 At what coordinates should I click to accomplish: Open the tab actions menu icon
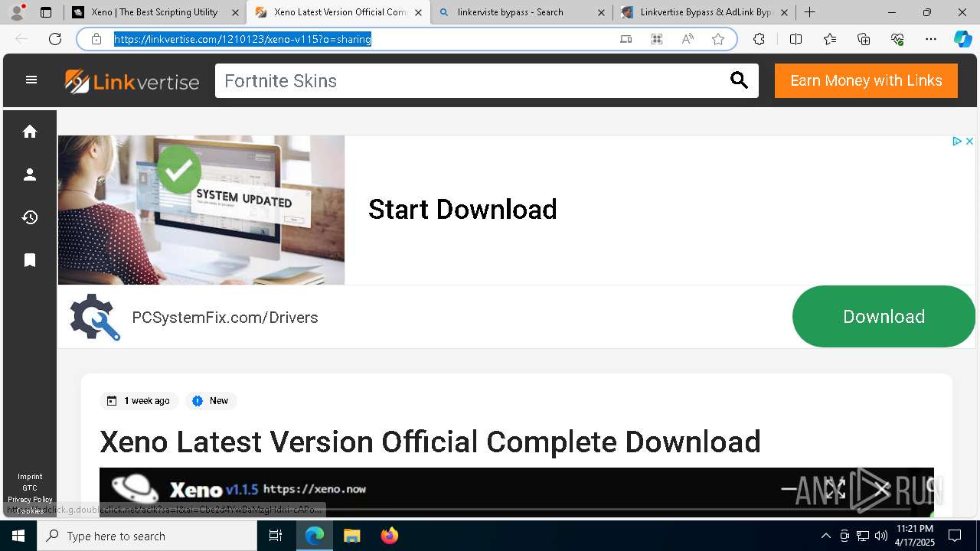tap(46, 12)
